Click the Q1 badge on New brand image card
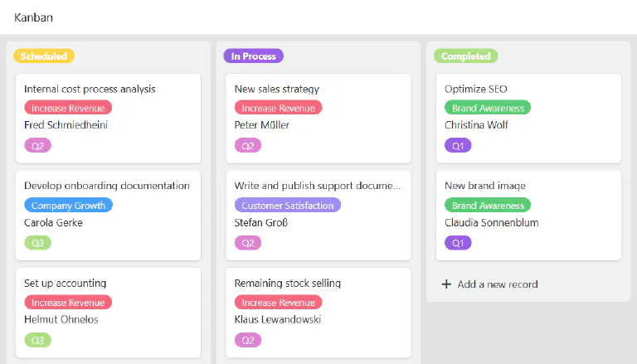The width and height of the screenshot is (637, 364). coord(457,243)
